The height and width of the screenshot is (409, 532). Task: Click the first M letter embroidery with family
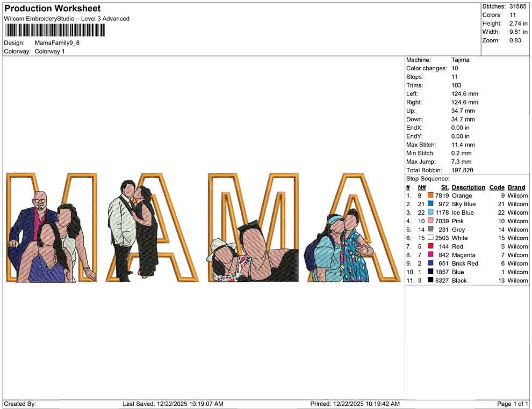click(x=52, y=228)
